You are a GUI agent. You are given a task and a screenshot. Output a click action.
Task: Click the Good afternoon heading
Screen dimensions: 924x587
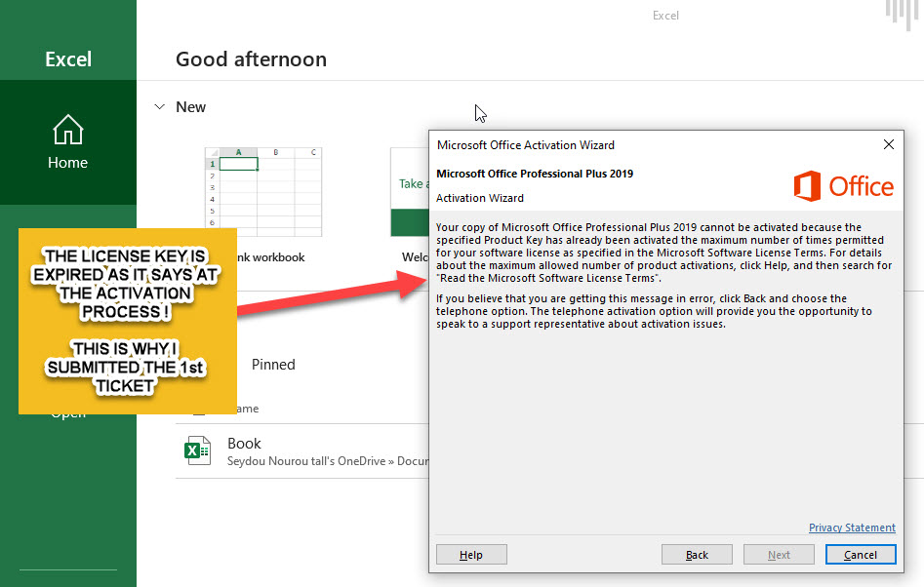pos(251,59)
